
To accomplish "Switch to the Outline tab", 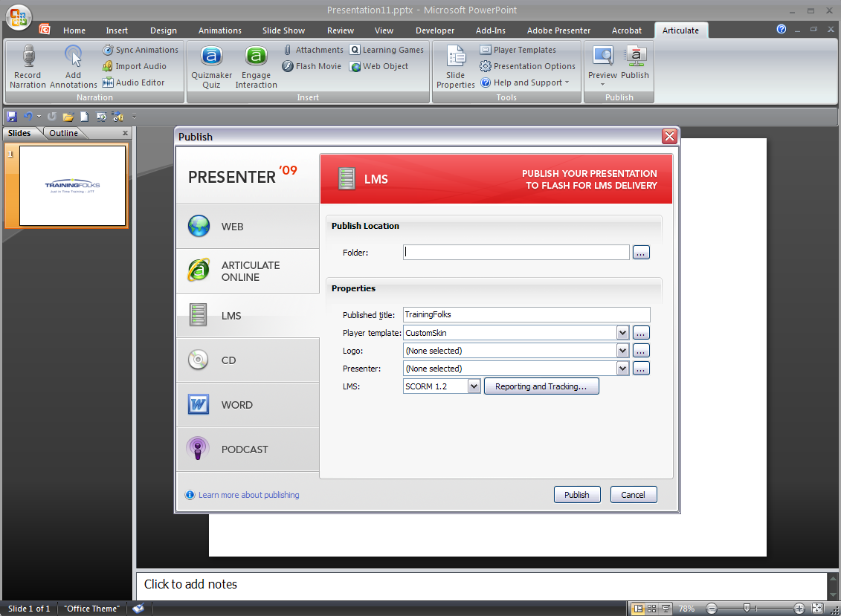I will pos(63,132).
